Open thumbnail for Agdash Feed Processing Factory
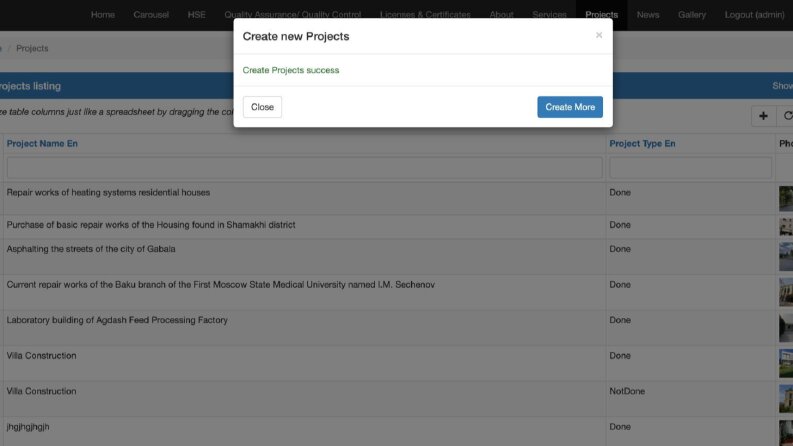 786,327
